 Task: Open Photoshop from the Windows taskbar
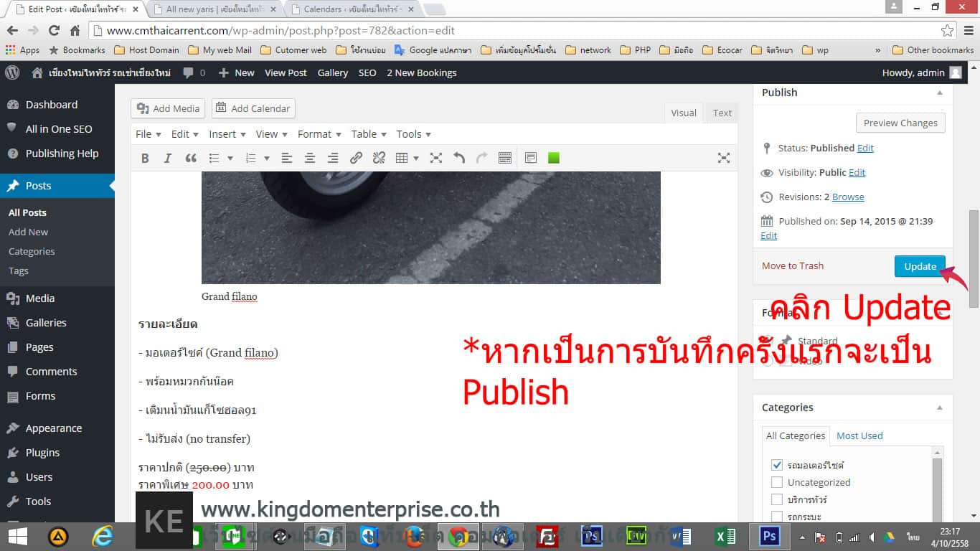point(770,536)
